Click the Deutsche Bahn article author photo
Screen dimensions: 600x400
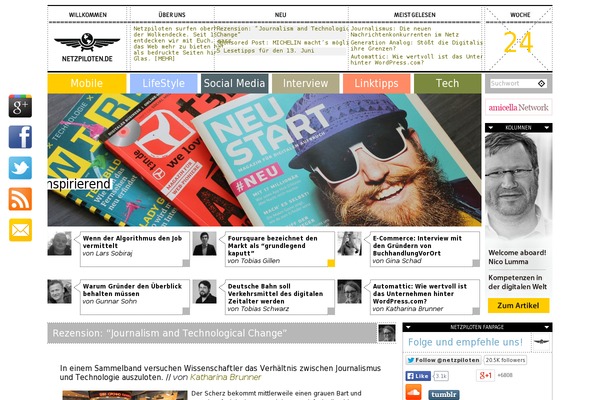pos(204,291)
